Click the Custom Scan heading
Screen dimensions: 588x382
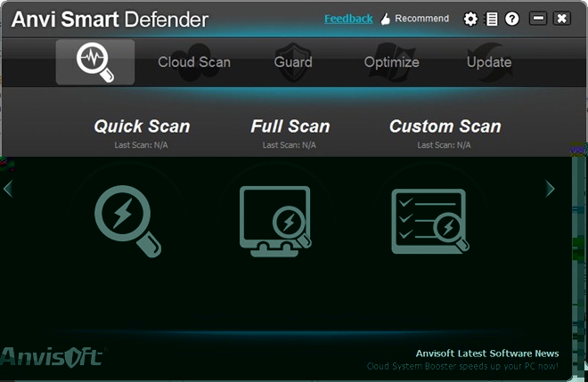click(x=445, y=126)
